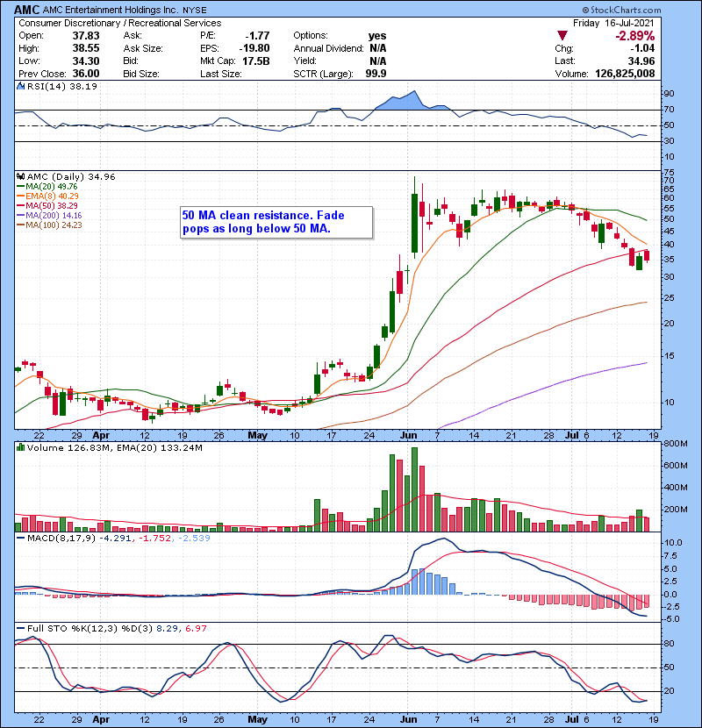The width and height of the screenshot is (702, 728).
Task: Click the Volume 126,825,008 value in header
Action: [x=625, y=74]
